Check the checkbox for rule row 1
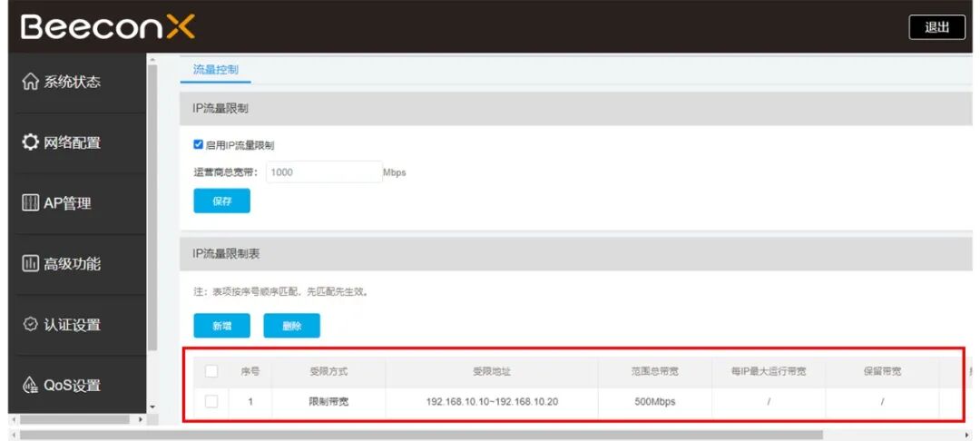The height and width of the screenshot is (441, 980). 211,402
